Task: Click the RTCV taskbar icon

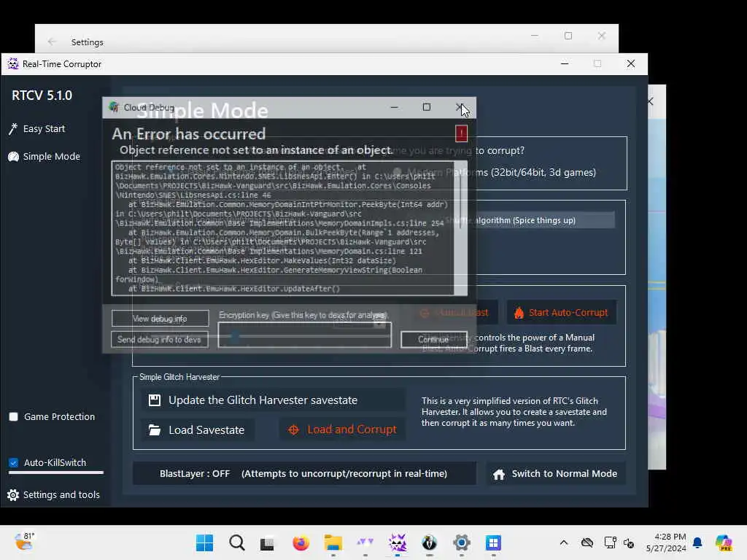Action: pos(398,542)
